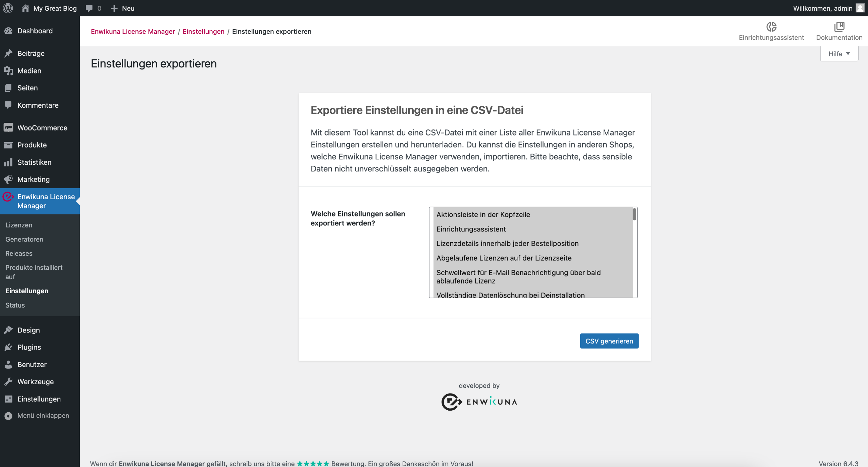The height and width of the screenshot is (467, 868).
Task: Click the Statistiken bar chart icon
Action: (8, 162)
